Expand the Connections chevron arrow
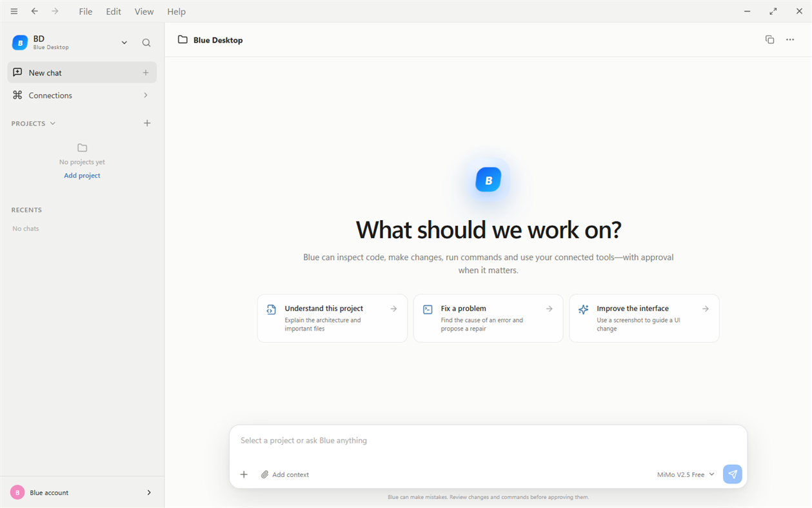 [x=146, y=95]
